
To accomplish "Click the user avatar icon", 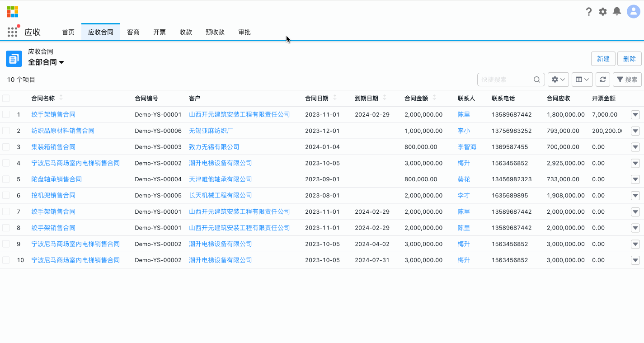I will click(x=633, y=12).
